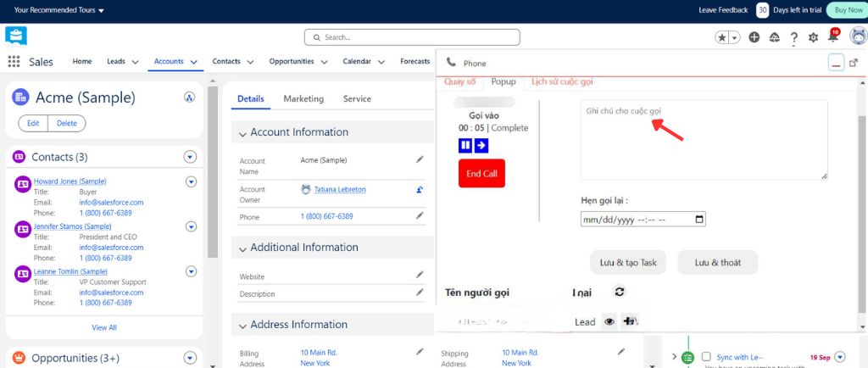The width and height of the screenshot is (868, 368).
Task: Collapse the Address Information section
Action: tap(242, 326)
